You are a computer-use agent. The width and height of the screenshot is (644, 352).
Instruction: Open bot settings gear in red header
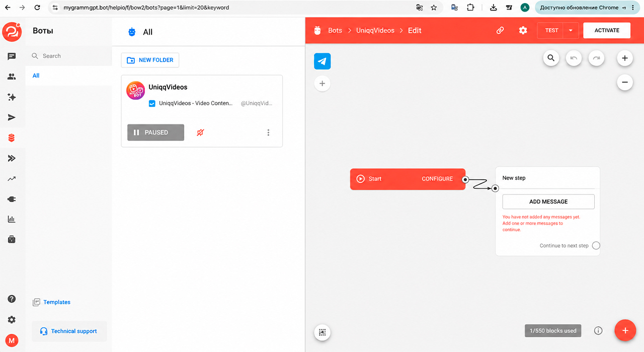point(523,30)
